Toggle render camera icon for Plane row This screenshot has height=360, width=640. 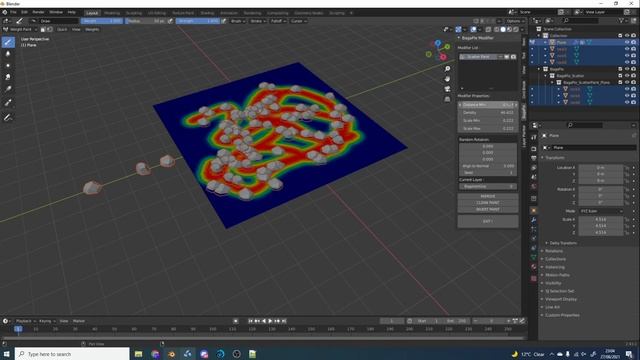pos(633,42)
